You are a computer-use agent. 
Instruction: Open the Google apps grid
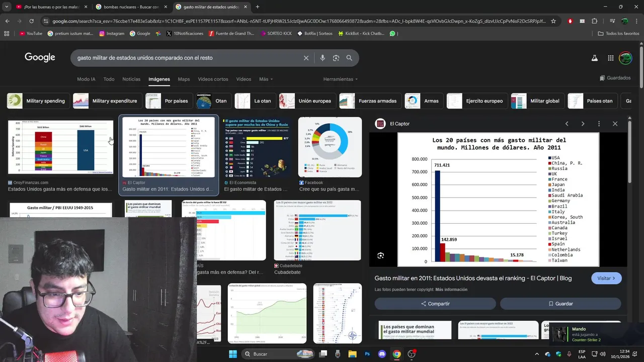610,58
